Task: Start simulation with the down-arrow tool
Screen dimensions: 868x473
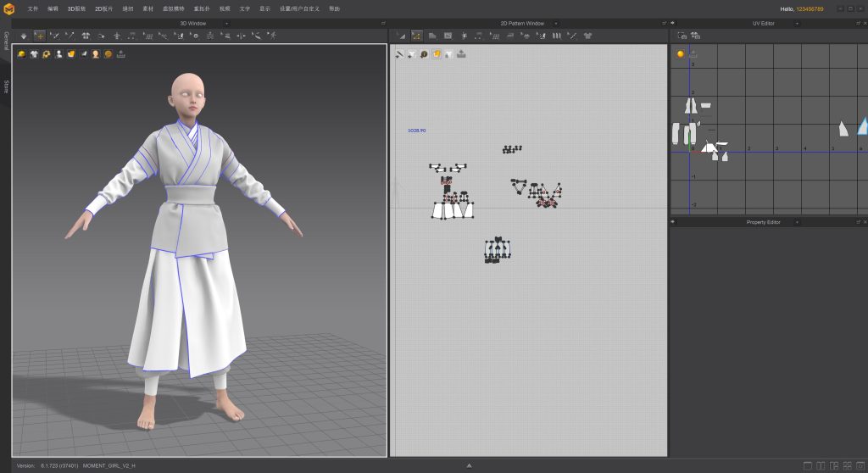Action: [x=23, y=36]
